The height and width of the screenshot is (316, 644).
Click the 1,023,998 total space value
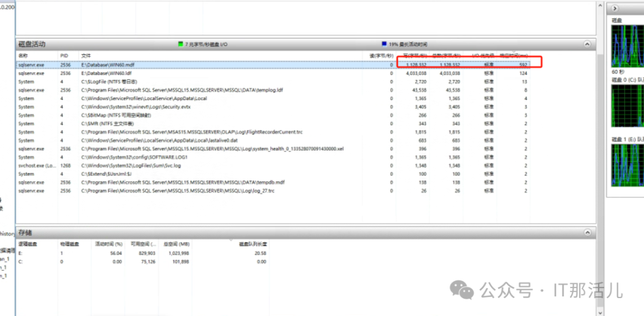(x=179, y=253)
